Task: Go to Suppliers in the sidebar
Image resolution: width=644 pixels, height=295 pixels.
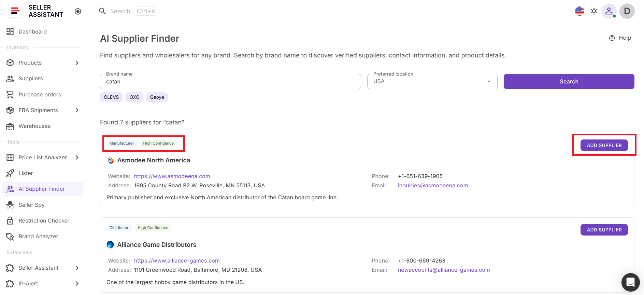Action: (42, 79)
